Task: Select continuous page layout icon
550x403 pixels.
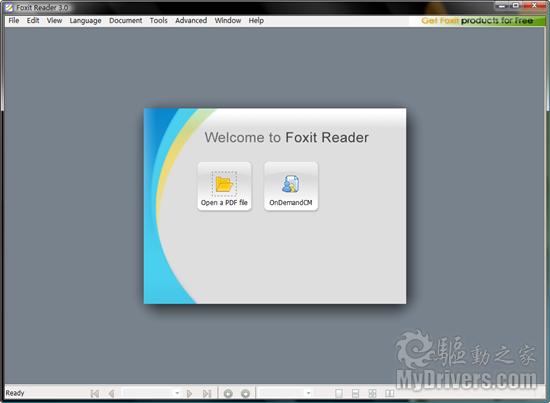Action: pyautogui.click(x=355, y=394)
